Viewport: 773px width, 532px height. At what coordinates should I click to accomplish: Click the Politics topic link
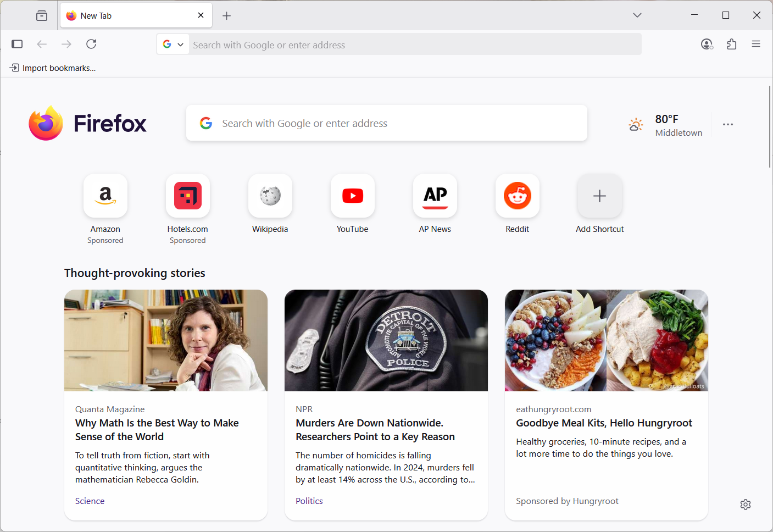[x=309, y=501]
